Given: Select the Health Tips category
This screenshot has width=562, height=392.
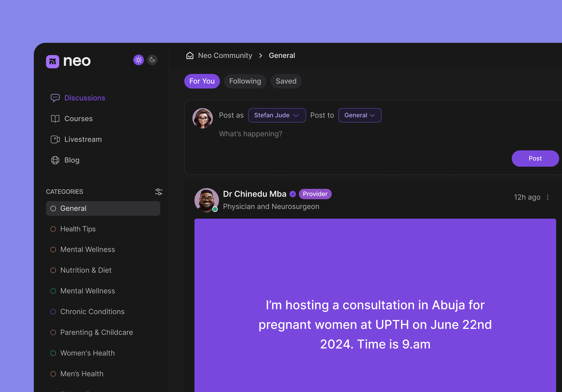Looking at the screenshot, I should point(78,229).
